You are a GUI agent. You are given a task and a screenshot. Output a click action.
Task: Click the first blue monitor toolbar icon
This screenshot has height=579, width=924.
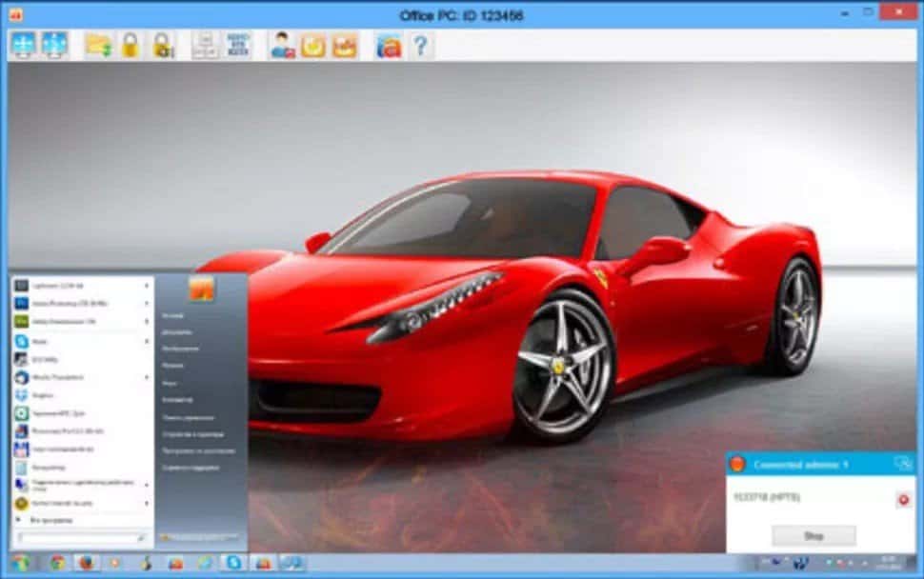(23, 45)
